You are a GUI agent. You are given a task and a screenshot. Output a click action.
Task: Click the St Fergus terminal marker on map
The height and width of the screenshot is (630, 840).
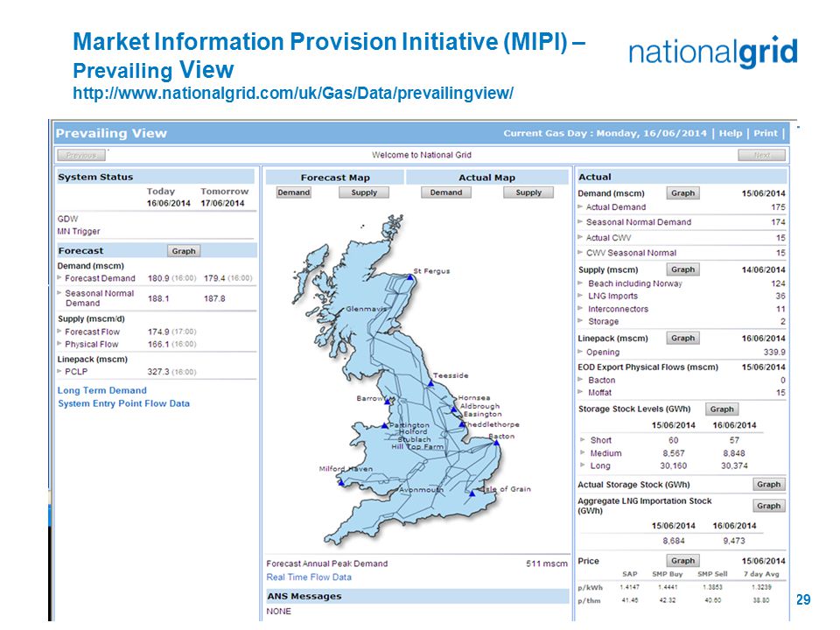coord(410,277)
